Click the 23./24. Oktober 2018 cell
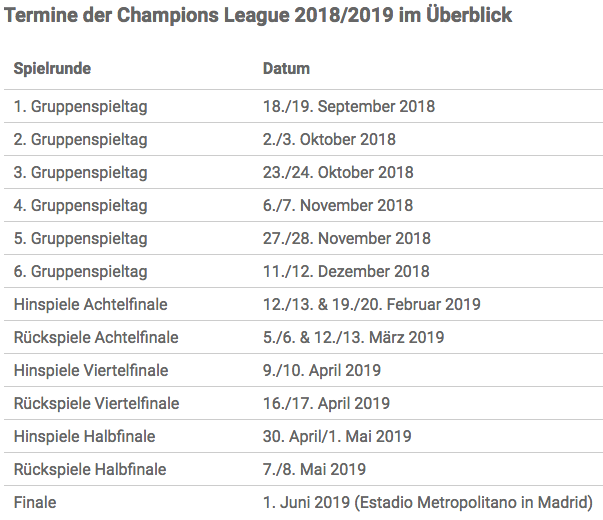 [338, 173]
